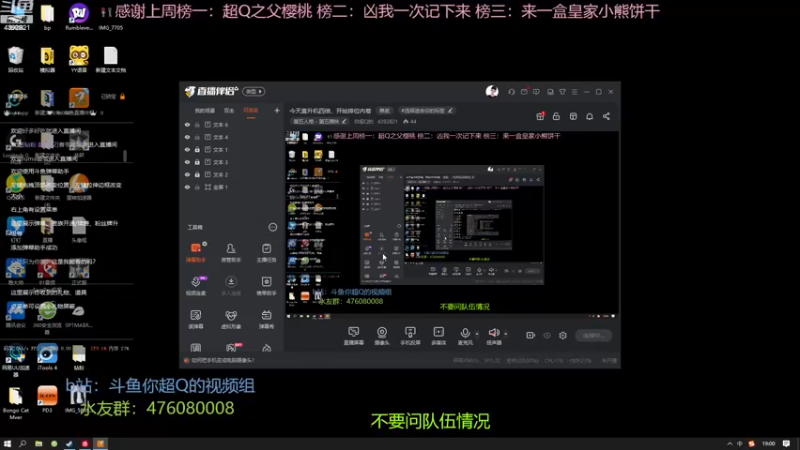800x450 pixels.
Task: Open the mail messages icon in title bar
Action: 524,92
